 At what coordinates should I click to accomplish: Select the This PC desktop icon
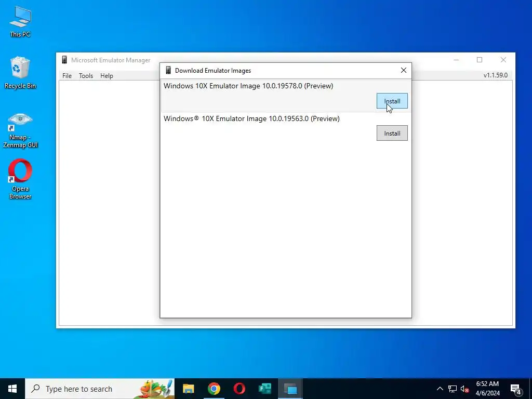coord(20,22)
